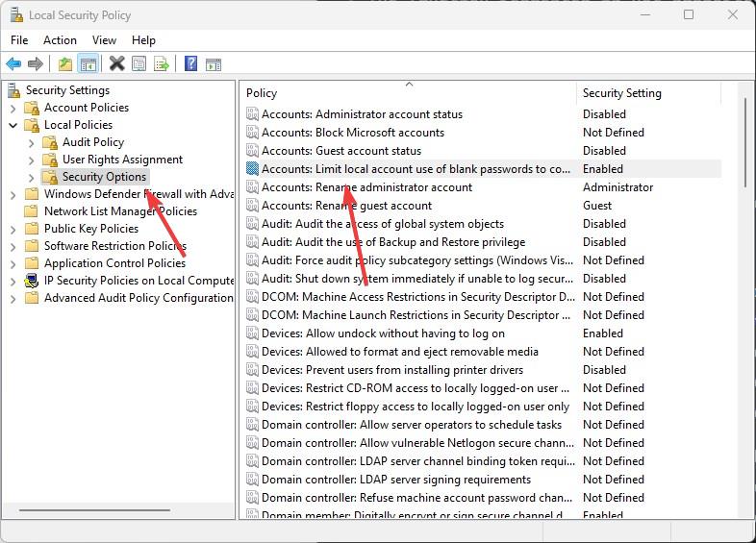Expand the User Rights Assignment chevron
Viewport: 756px width, 543px height.
pos(32,160)
